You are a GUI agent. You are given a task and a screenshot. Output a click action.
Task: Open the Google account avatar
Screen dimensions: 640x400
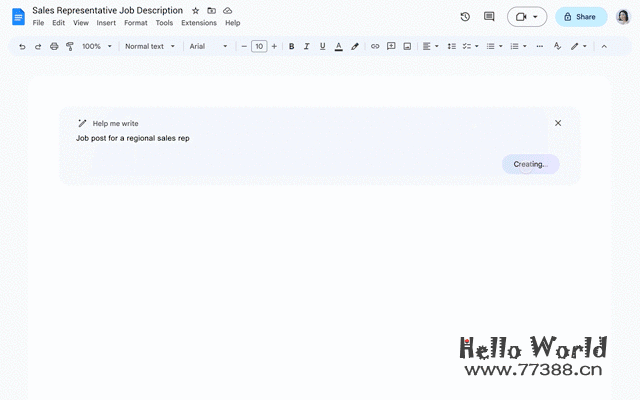[x=623, y=17]
